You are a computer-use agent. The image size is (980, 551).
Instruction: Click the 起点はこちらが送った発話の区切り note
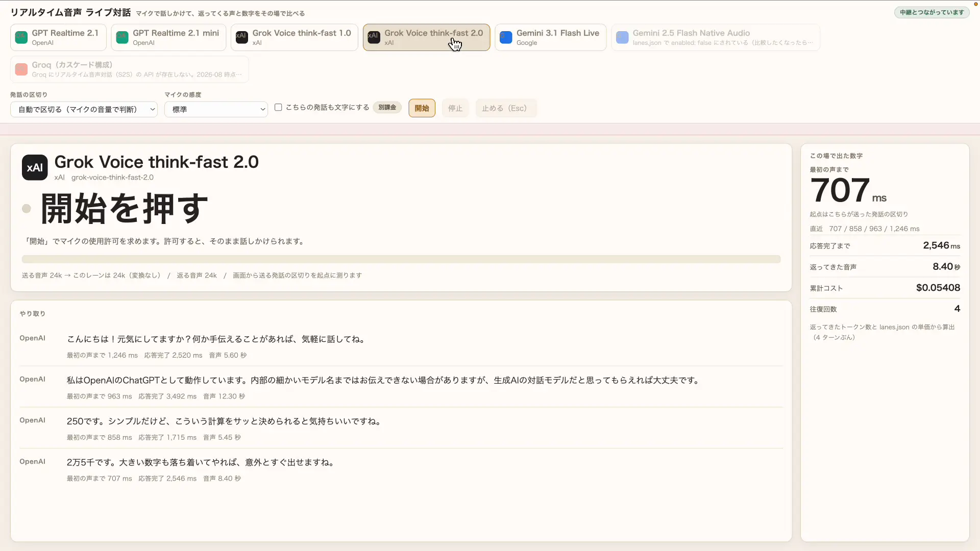tap(859, 214)
